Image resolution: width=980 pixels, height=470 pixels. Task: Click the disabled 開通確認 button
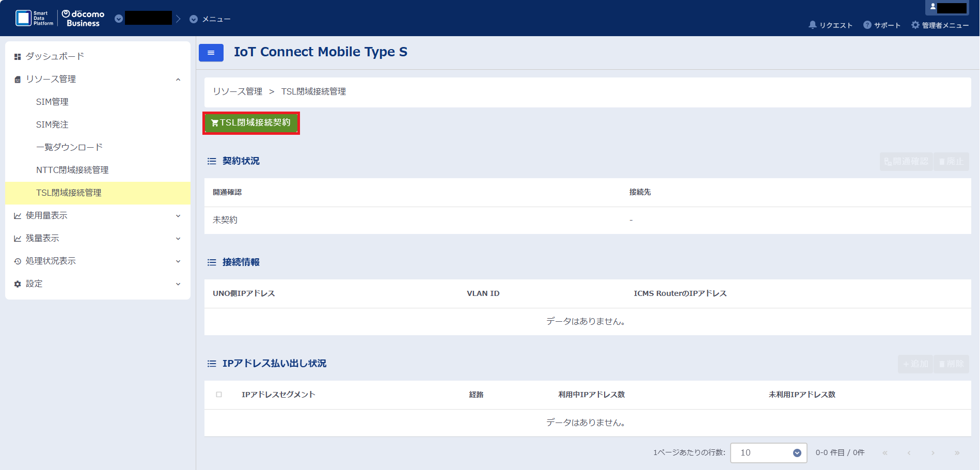(906, 162)
